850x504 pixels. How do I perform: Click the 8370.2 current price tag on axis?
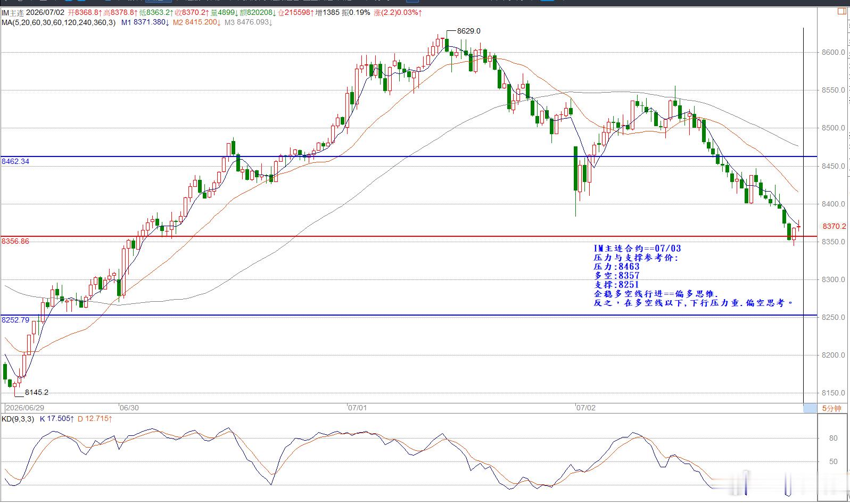coord(834,226)
